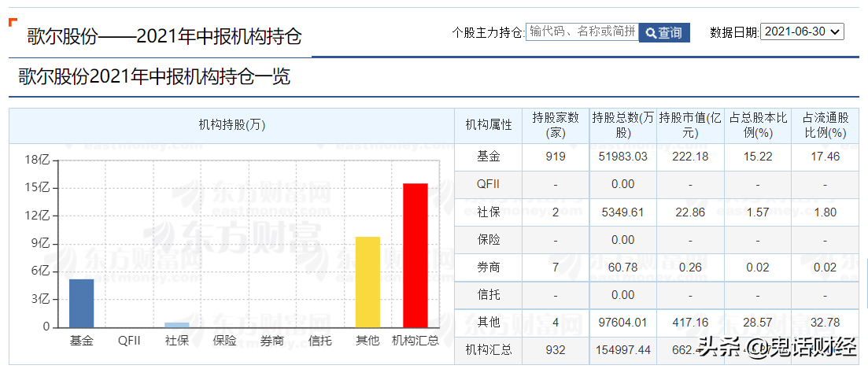Screen dimensions: 868x369
Task: Click the 持股市值(亿元) column header
Action: [689, 125]
